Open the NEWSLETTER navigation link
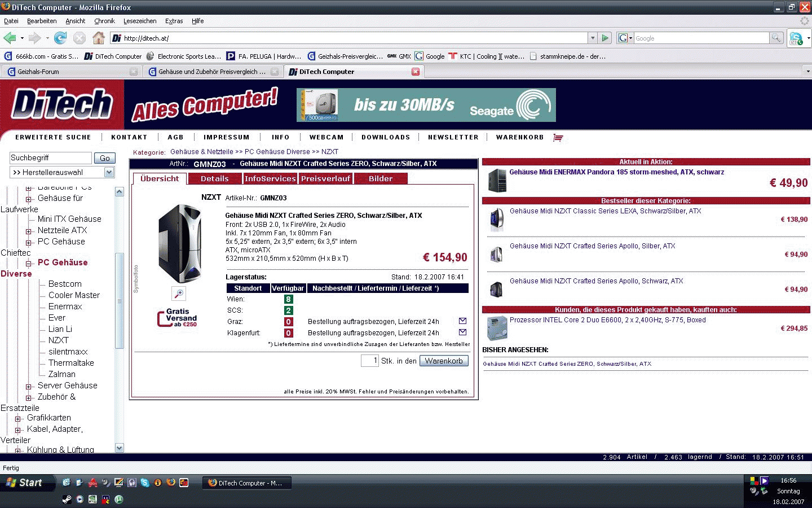812x508 pixels. (x=453, y=137)
